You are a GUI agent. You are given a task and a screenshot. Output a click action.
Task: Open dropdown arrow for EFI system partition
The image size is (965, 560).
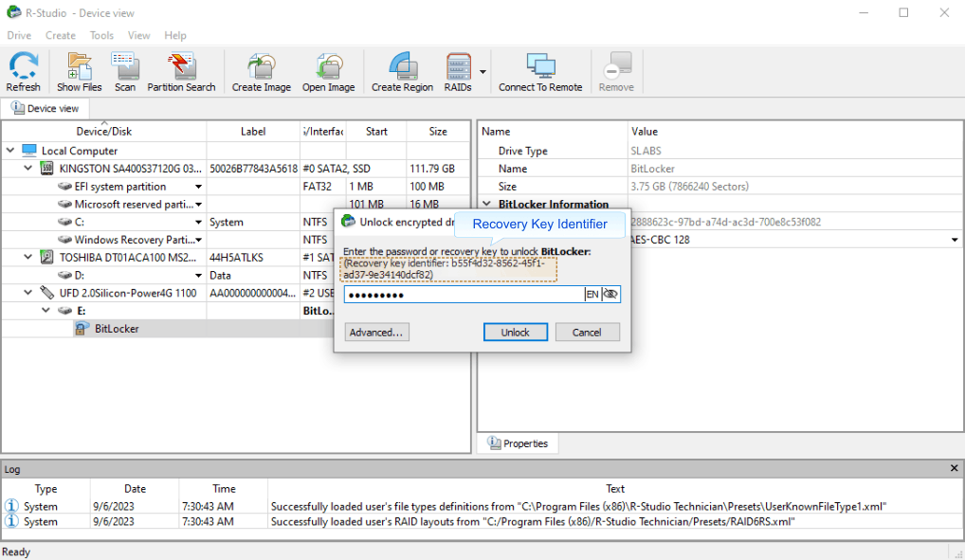pyautogui.click(x=198, y=187)
